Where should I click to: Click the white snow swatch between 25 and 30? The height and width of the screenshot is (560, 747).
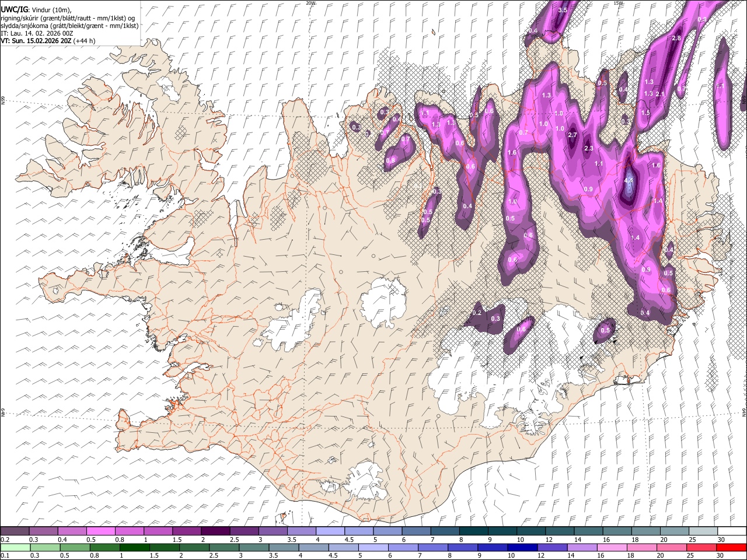tap(703, 531)
